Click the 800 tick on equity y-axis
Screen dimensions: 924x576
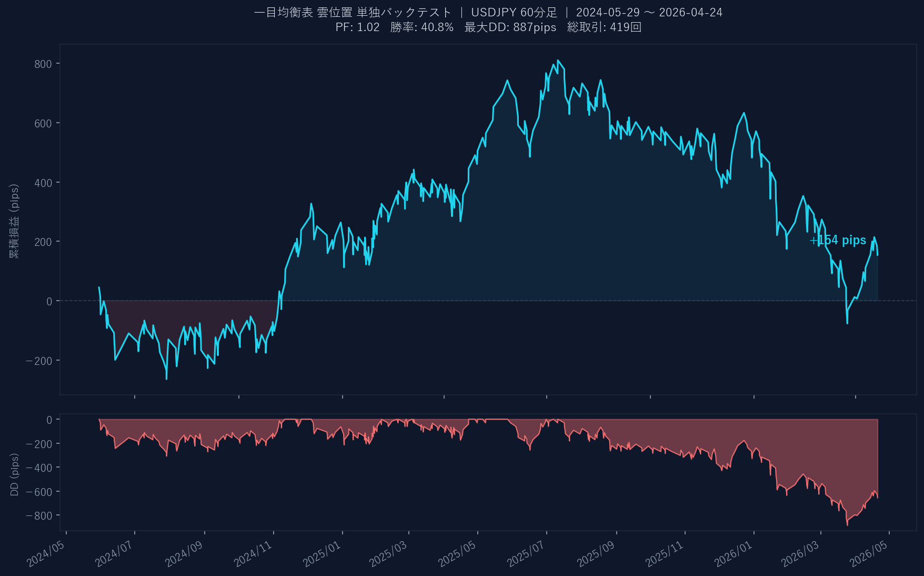coord(43,64)
